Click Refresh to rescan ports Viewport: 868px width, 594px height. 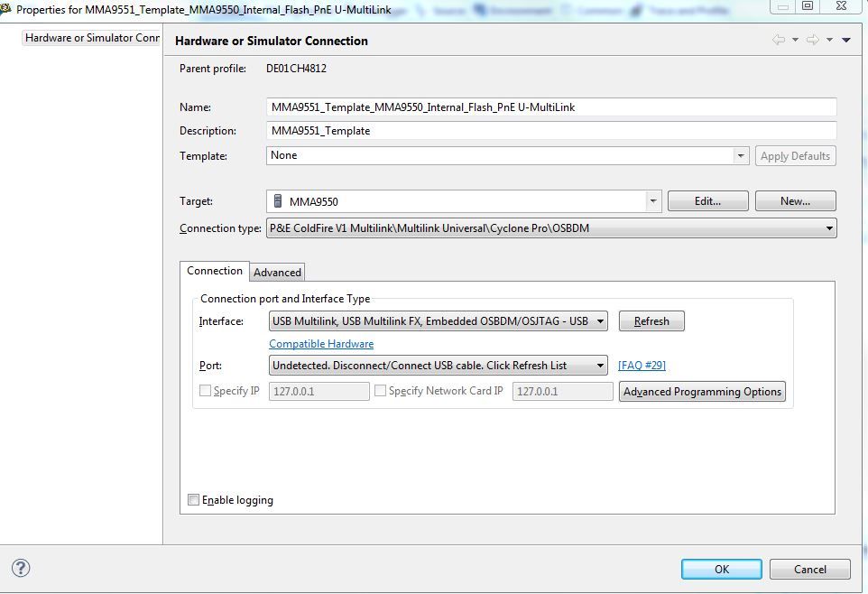[x=651, y=321]
